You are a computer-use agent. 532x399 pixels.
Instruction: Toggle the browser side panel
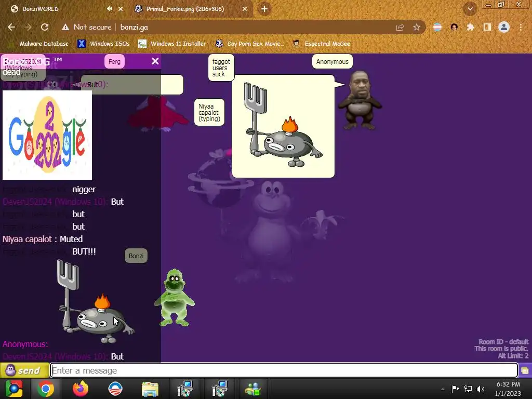pyautogui.click(x=487, y=27)
